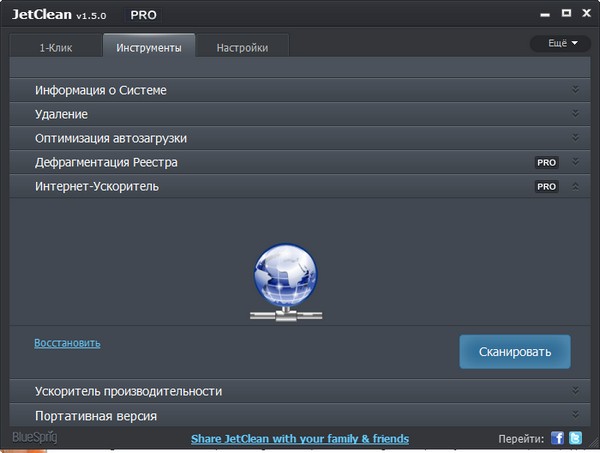Select the Инструменты tab
The height and width of the screenshot is (453, 600).
(x=149, y=47)
